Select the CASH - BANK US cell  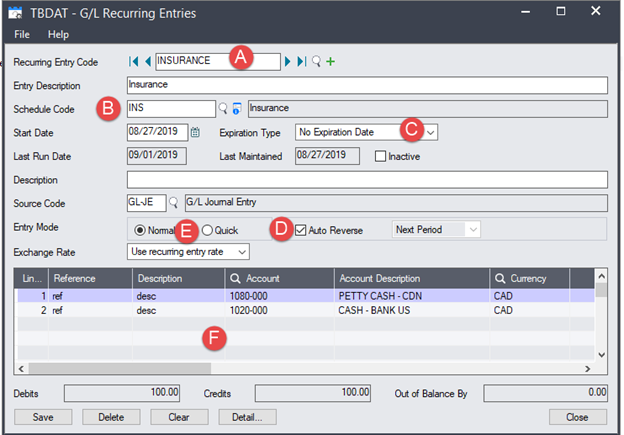(412, 310)
